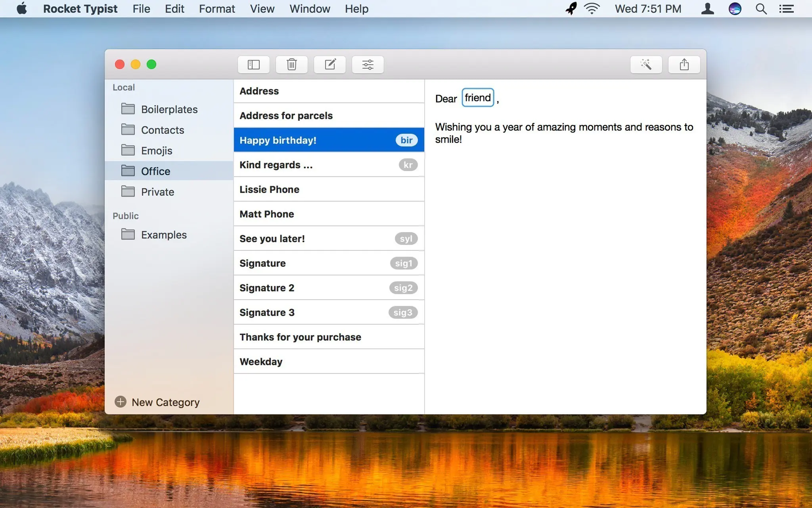
Task: Click the snippet settings sliders icon
Action: [368, 64]
